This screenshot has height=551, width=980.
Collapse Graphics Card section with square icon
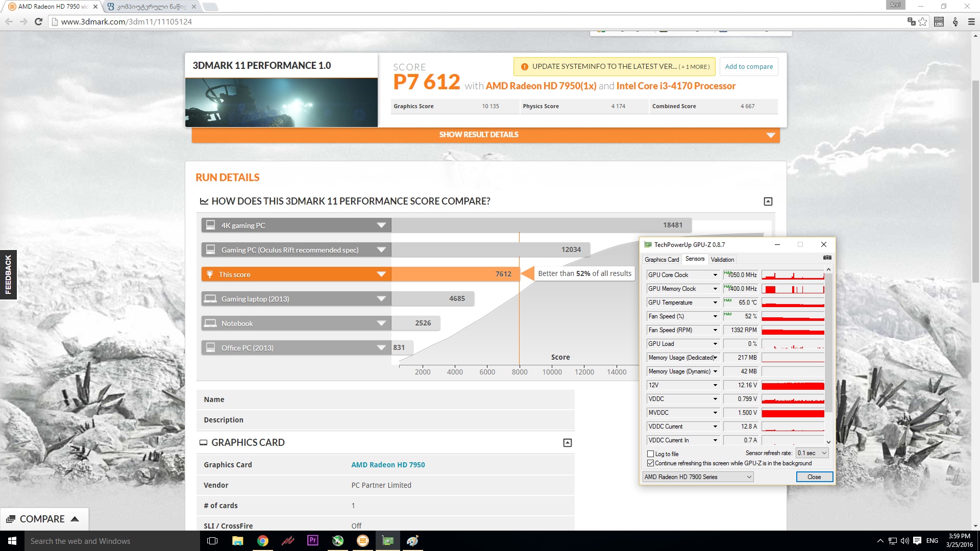pyautogui.click(x=567, y=443)
